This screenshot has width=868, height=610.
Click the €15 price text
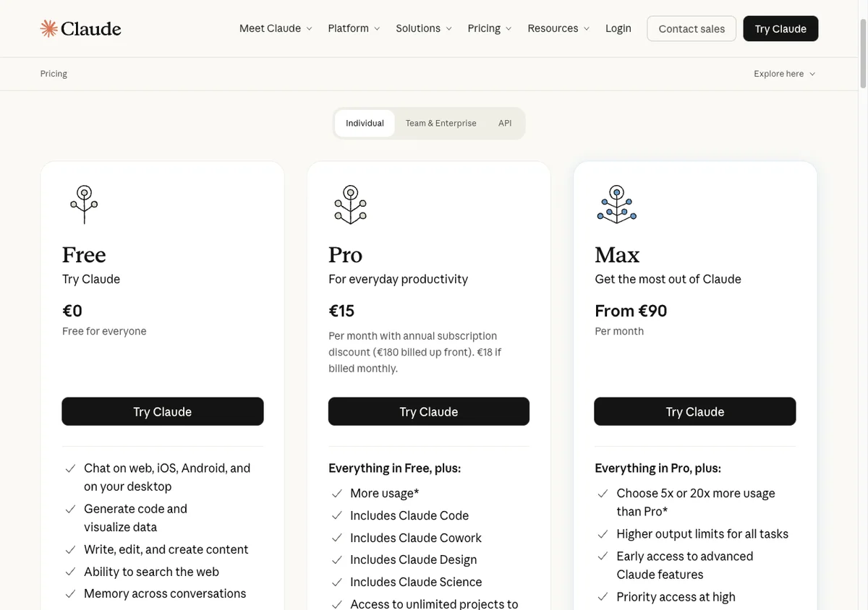coord(341,311)
